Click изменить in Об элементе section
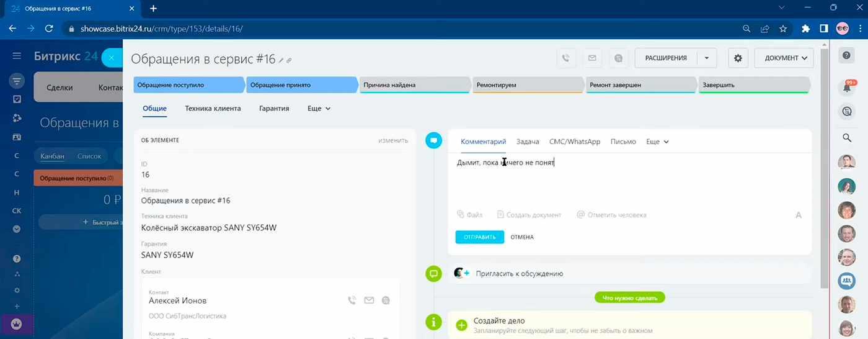 (x=393, y=140)
